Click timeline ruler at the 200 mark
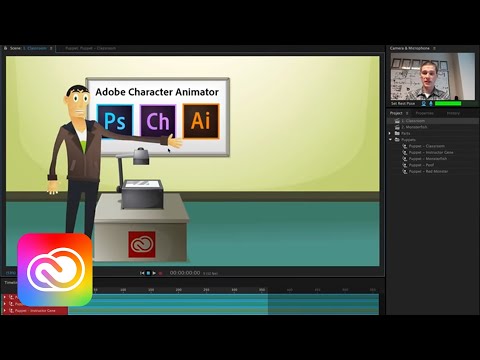Viewport: 480px width, 360px height. [179, 290]
